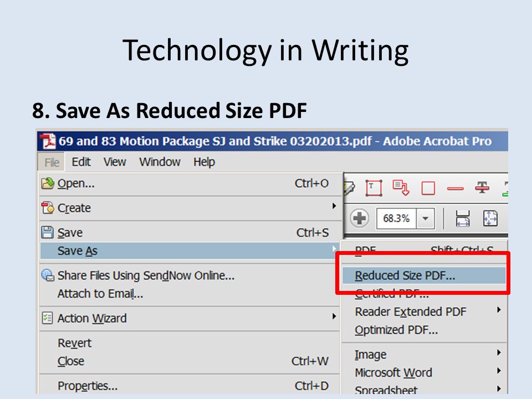Choose Open... from the File menu

coord(191,183)
